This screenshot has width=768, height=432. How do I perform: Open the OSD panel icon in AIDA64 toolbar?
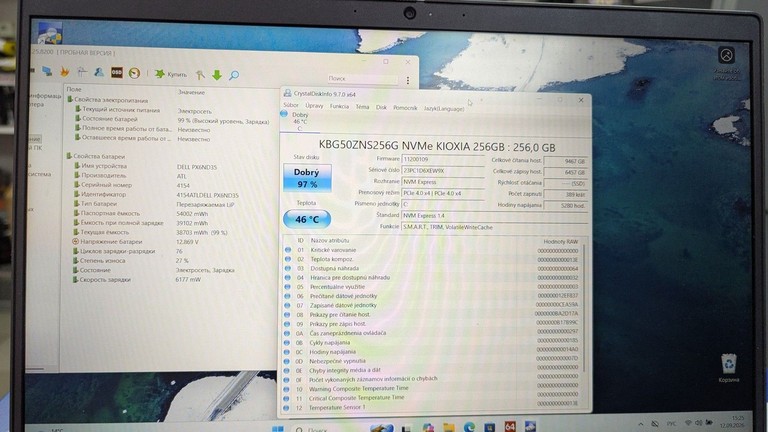pyautogui.click(x=117, y=72)
